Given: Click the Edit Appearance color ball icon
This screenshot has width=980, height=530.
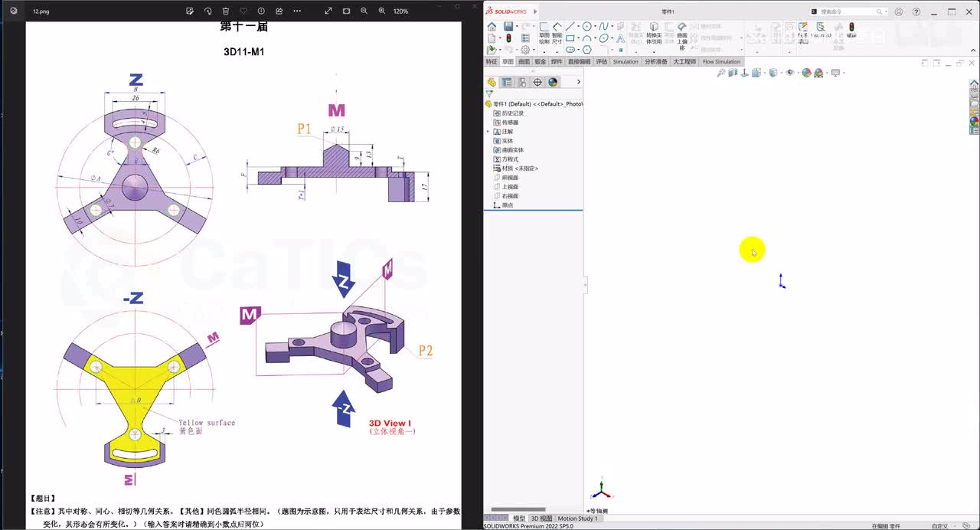Looking at the screenshot, I should click(x=806, y=73).
